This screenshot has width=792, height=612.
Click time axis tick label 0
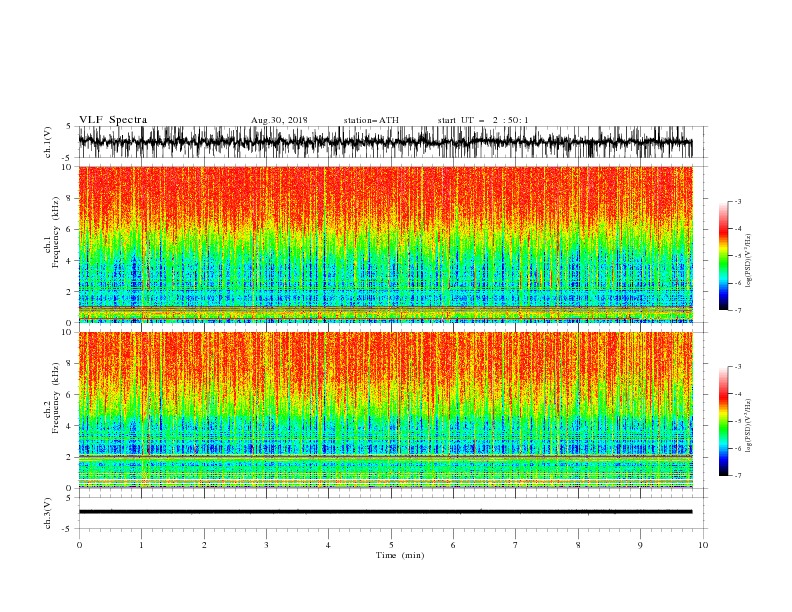79,545
